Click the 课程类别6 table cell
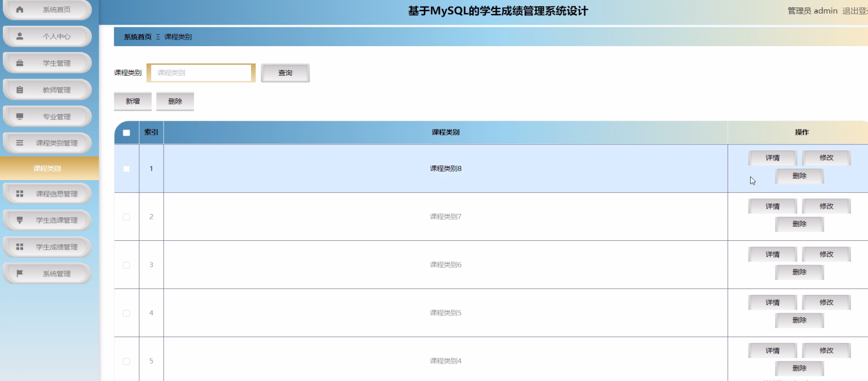The height and width of the screenshot is (381, 868). pos(446,265)
